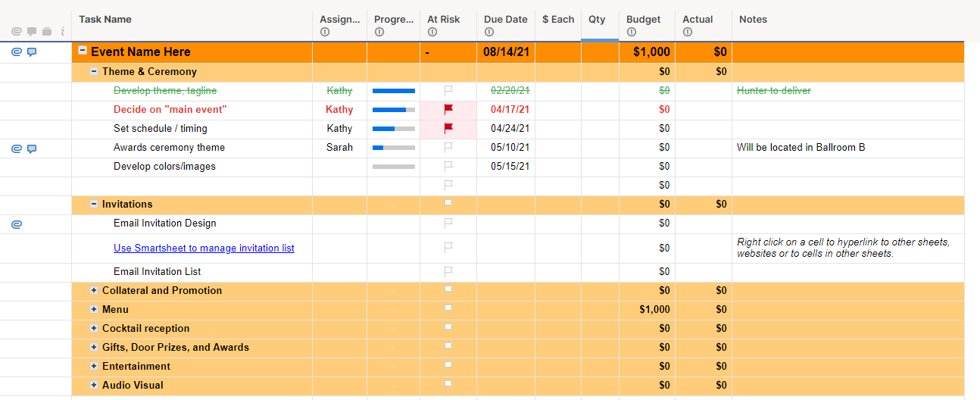Screen dimensions: 980x400
Task: Click the attachments column header icon
Action: [x=17, y=31]
